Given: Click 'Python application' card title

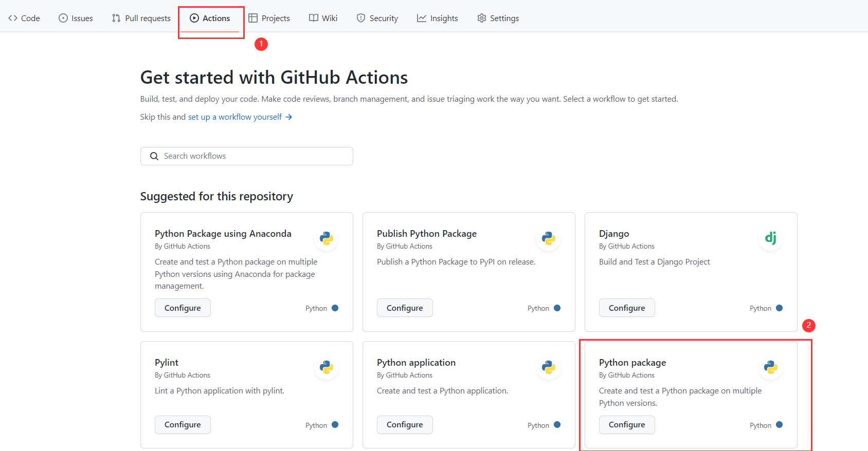Looking at the screenshot, I should click(416, 363).
